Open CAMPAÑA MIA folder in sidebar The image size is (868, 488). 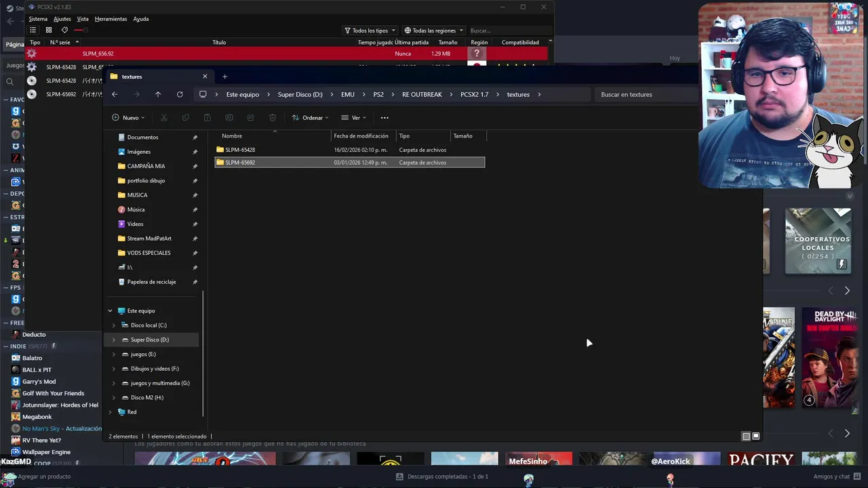click(146, 166)
